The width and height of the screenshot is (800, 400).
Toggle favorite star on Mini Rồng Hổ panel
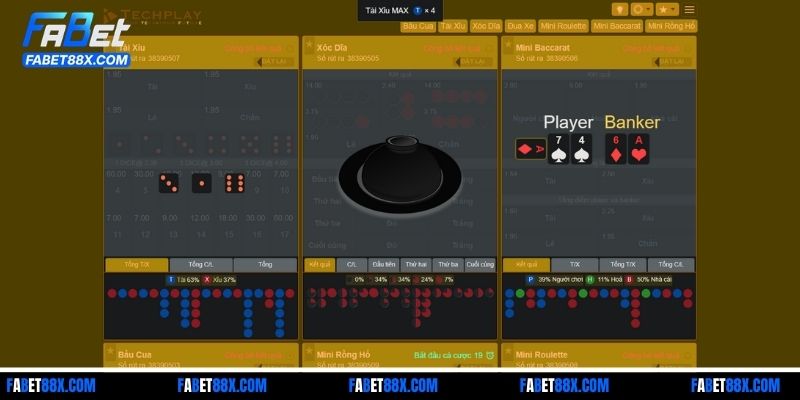309,351
